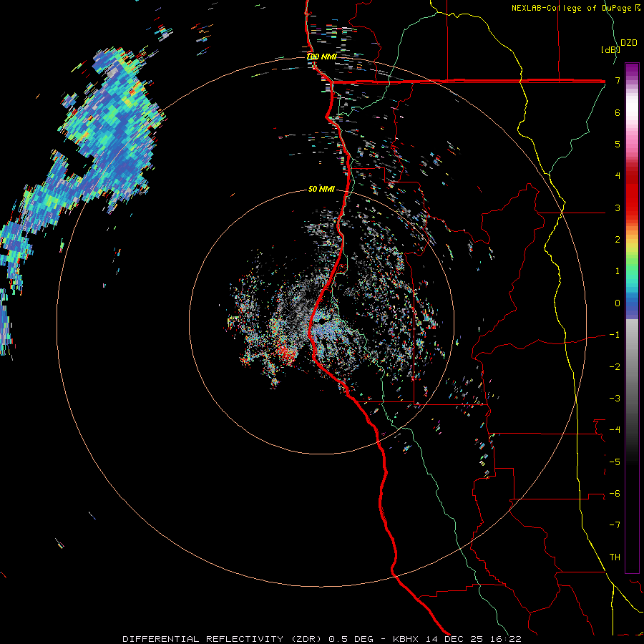This screenshot has width=644, height=644.
Task: Click the DZD legend title
Action: (629, 43)
